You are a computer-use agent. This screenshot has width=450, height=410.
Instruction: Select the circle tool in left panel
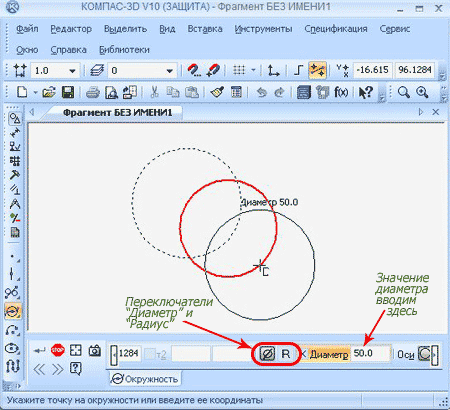pyautogui.click(x=13, y=311)
